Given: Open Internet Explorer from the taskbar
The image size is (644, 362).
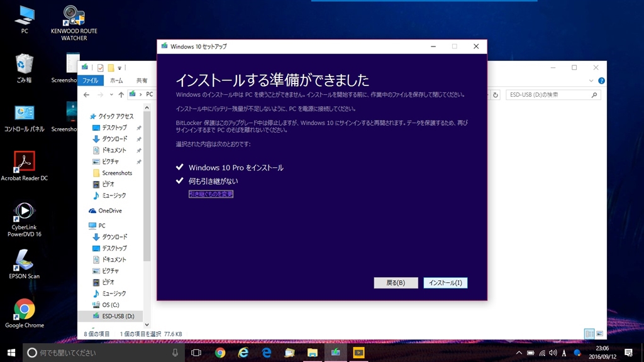Looking at the screenshot, I should point(243,353).
